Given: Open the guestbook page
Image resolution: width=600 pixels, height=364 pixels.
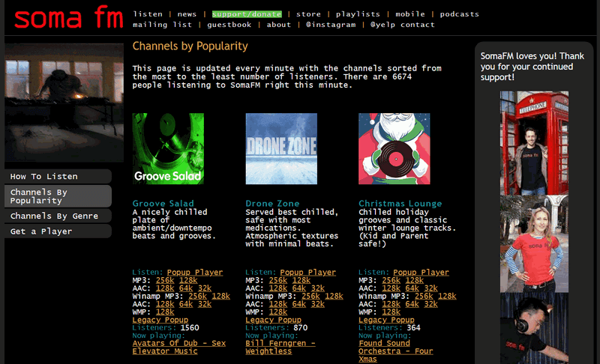Looking at the screenshot, I should (x=229, y=25).
